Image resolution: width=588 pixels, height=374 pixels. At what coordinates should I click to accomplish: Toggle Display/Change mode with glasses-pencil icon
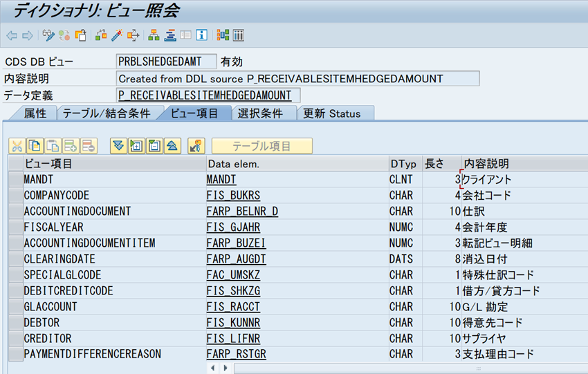click(48, 35)
